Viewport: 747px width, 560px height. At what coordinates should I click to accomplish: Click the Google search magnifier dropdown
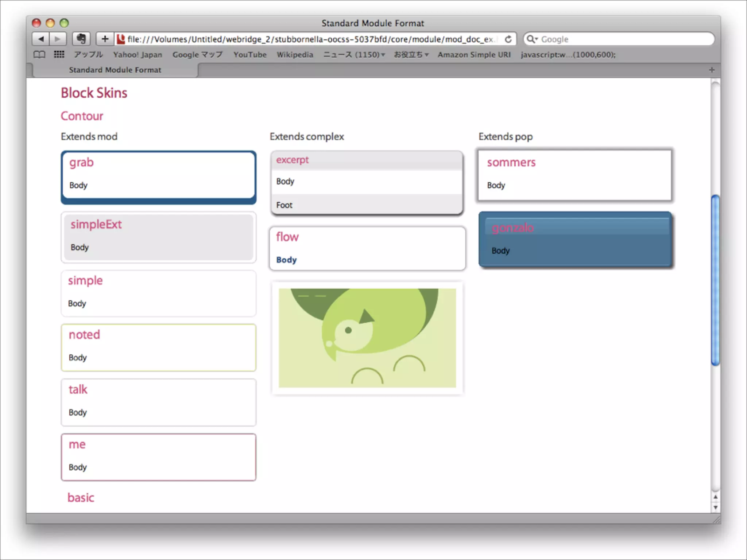click(x=533, y=39)
